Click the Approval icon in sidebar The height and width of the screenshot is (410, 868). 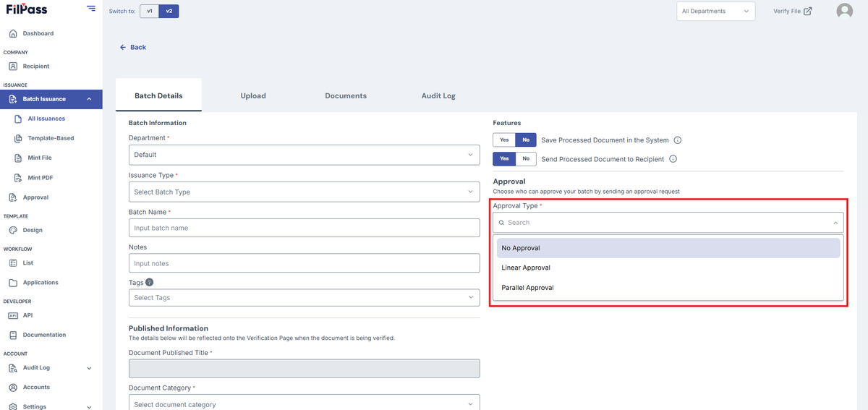[13, 197]
